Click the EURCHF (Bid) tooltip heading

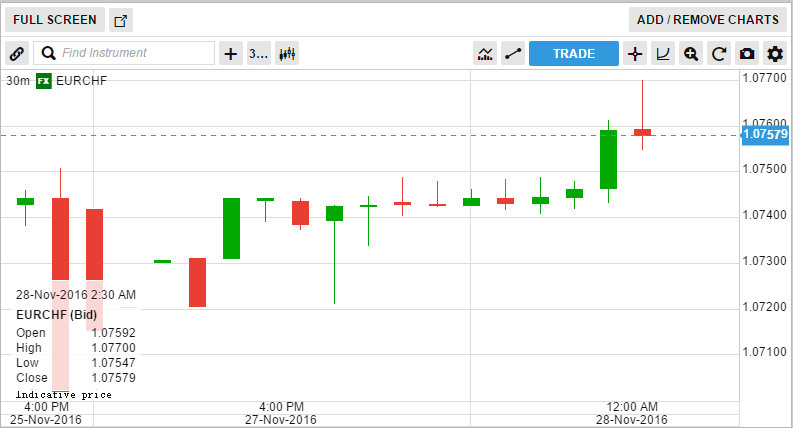(56, 315)
